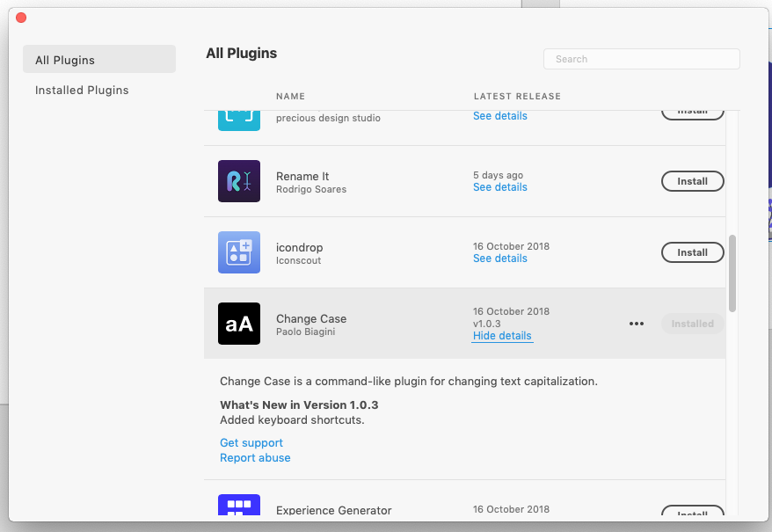772x532 pixels.
Task: Click the All Plugins page heading
Action: coord(241,53)
